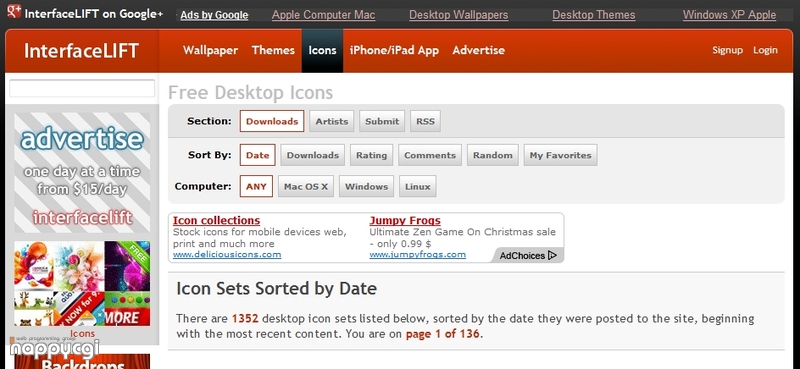
Task: Click the Ads by Google link
Action: pyautogui.click(x=214, y=15)
